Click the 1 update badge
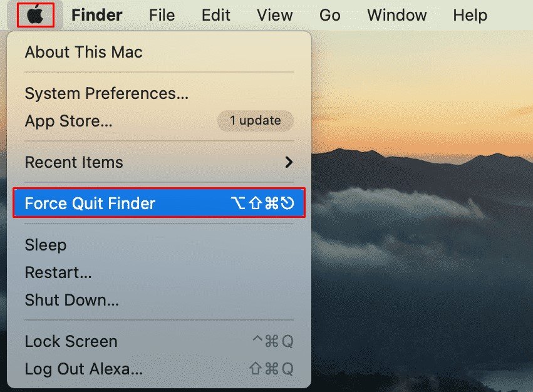Viewport: 533px width, 392px height. coord(255,120)
